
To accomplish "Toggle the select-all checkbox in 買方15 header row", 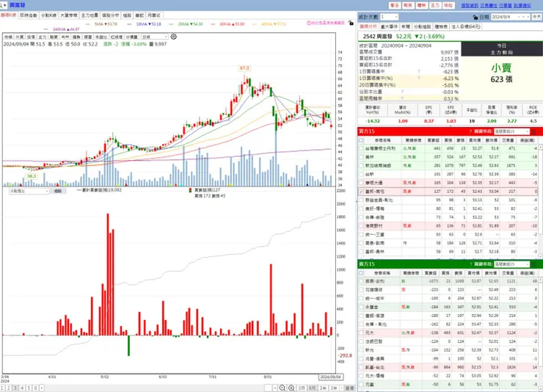I will (361, 140).
